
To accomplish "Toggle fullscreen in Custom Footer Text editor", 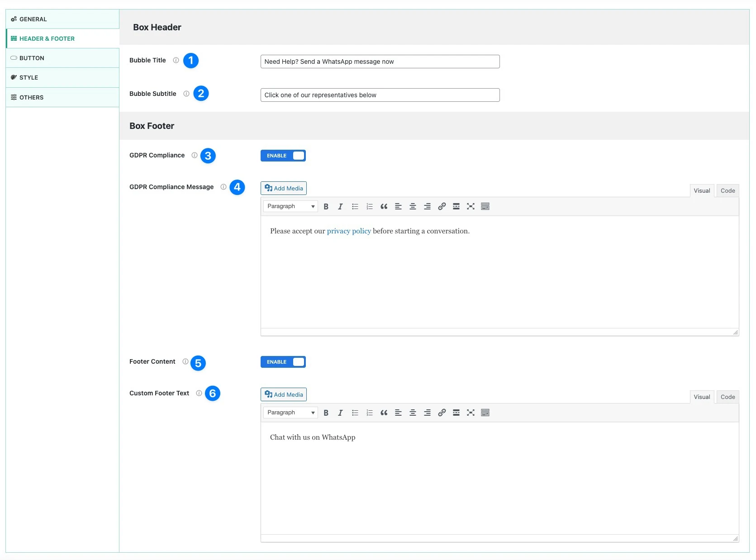I will pyautogui.click(x=471, y=413).
